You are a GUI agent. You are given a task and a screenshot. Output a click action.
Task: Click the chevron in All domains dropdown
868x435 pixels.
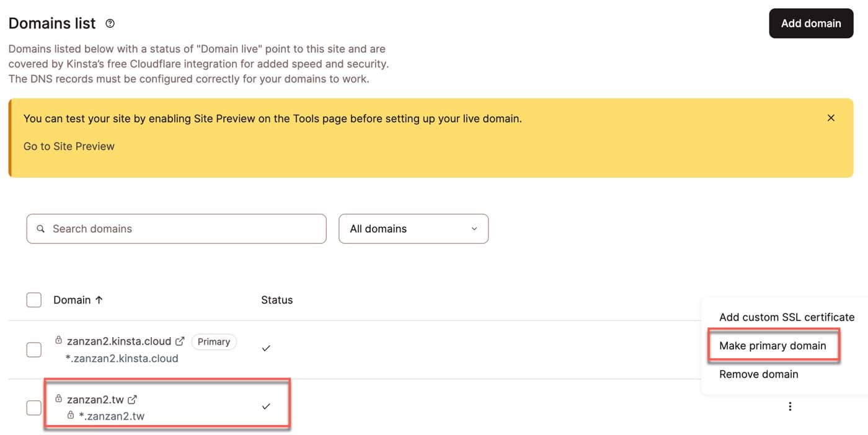[474, 229]
